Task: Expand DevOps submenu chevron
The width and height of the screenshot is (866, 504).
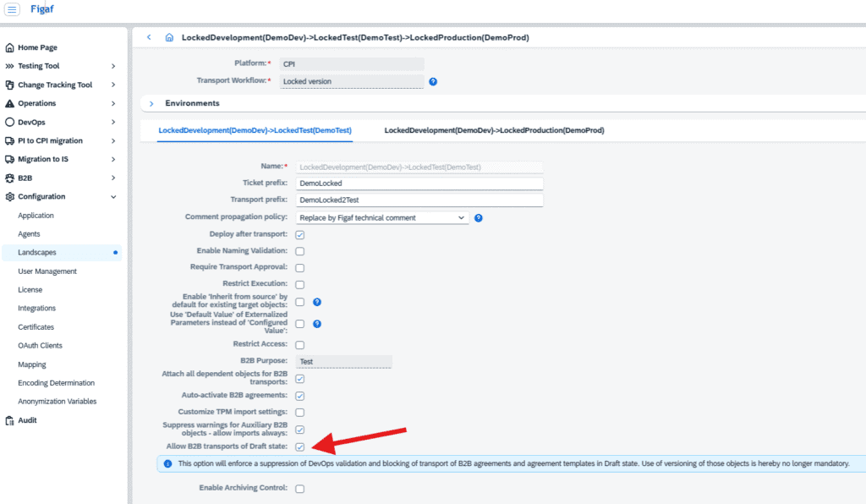Action: [x=113, y=122]
